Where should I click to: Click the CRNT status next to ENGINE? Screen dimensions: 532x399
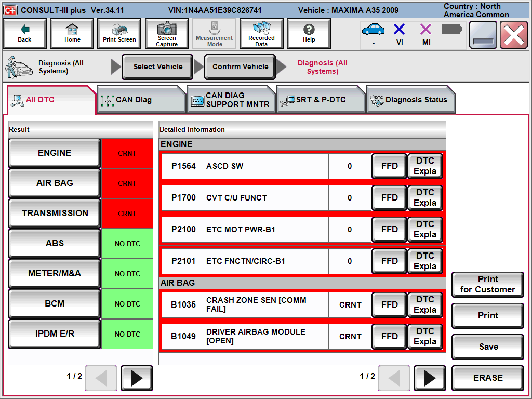127,153
